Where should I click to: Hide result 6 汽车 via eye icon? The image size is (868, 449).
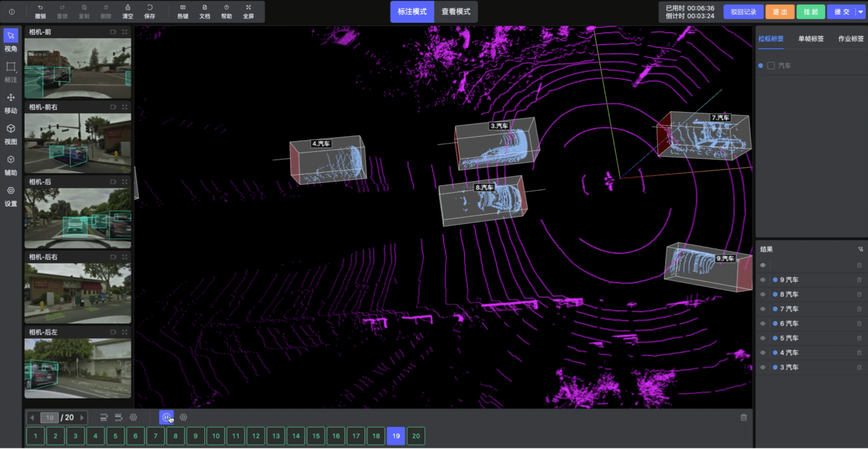[762, 324]
